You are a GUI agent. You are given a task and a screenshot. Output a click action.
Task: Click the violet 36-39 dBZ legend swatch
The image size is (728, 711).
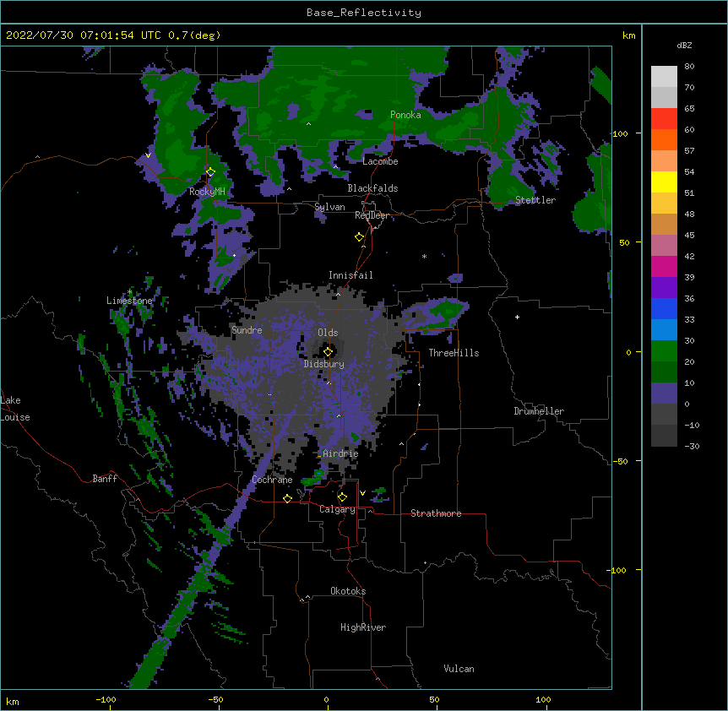[664, 288]
